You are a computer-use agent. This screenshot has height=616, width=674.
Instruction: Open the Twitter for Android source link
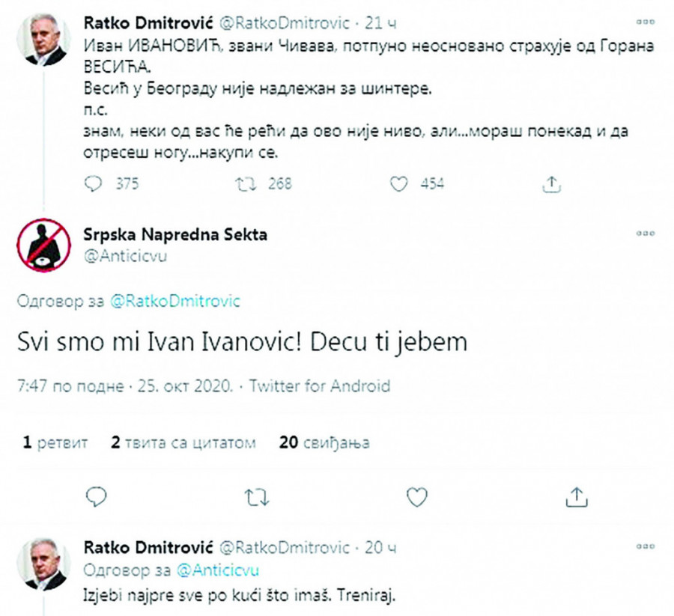[319, 386]
